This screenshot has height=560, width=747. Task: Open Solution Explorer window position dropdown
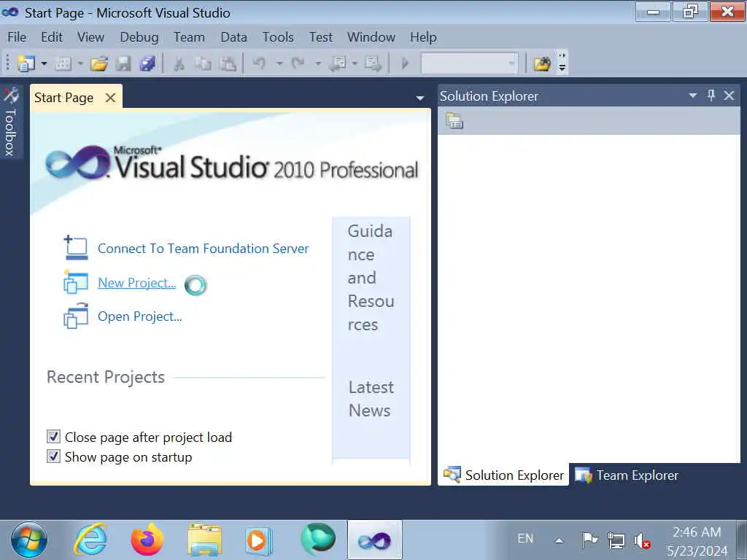[x=693, y=96]
